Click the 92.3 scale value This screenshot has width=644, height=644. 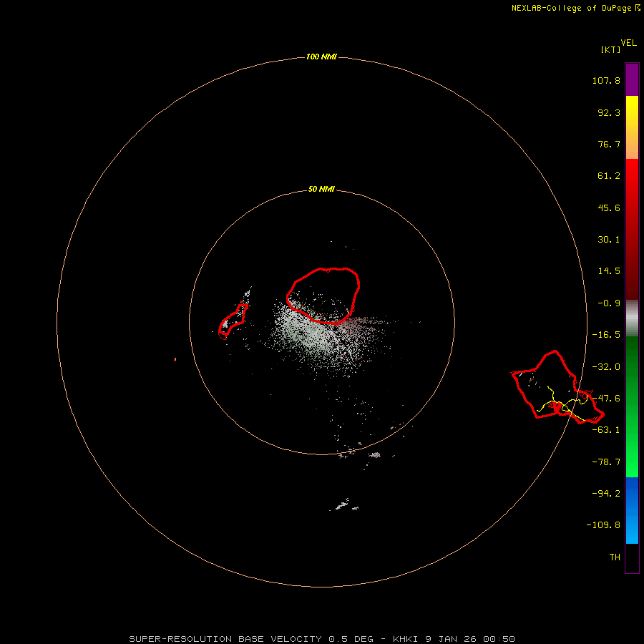pos(609,112)
